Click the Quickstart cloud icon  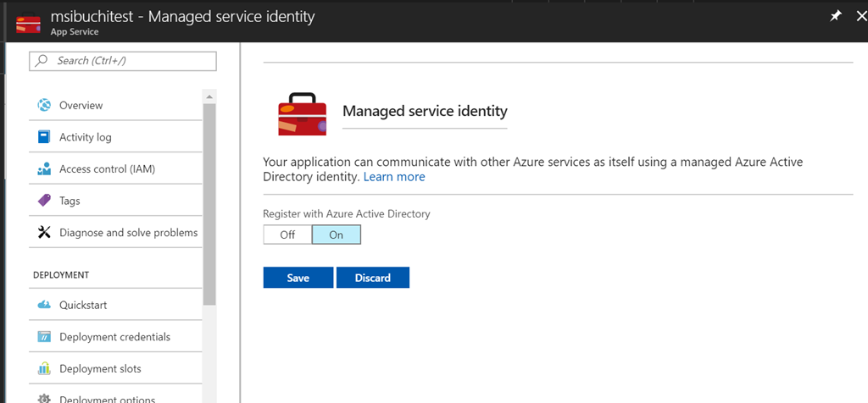(44, 305)
